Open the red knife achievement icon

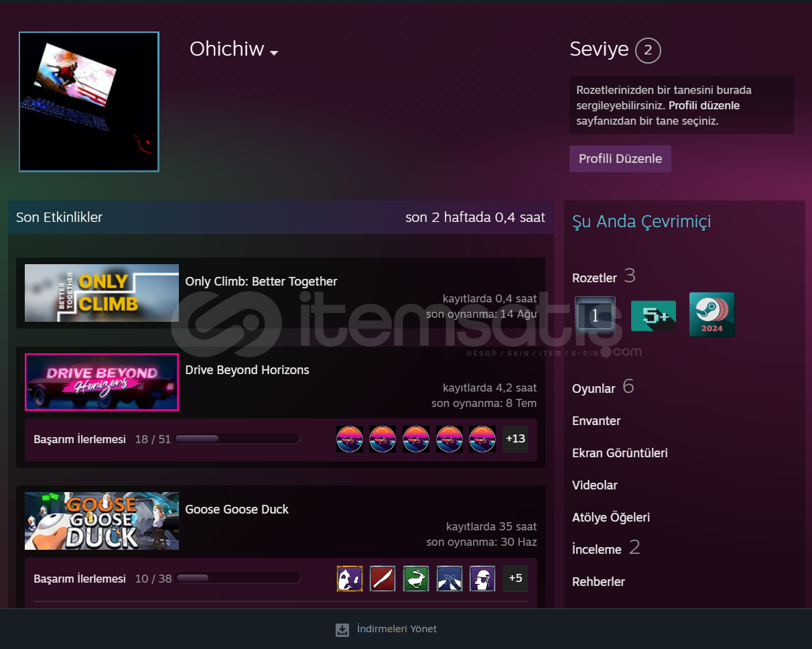pyautogui.click(x=383, y=579)
